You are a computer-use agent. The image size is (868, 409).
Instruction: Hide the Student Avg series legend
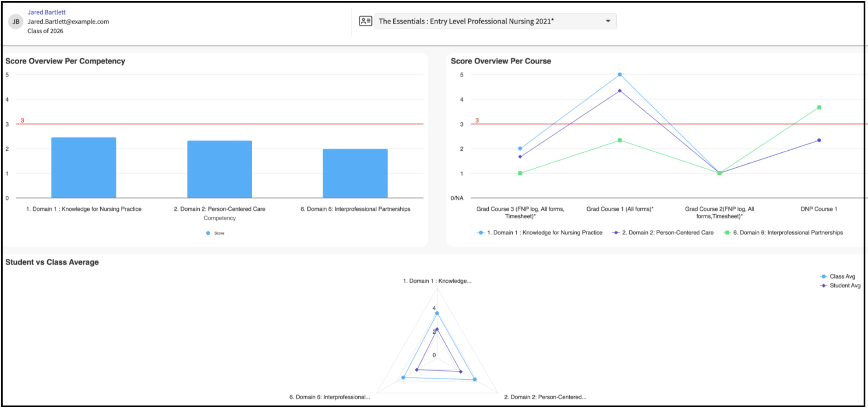click(840, 286)
